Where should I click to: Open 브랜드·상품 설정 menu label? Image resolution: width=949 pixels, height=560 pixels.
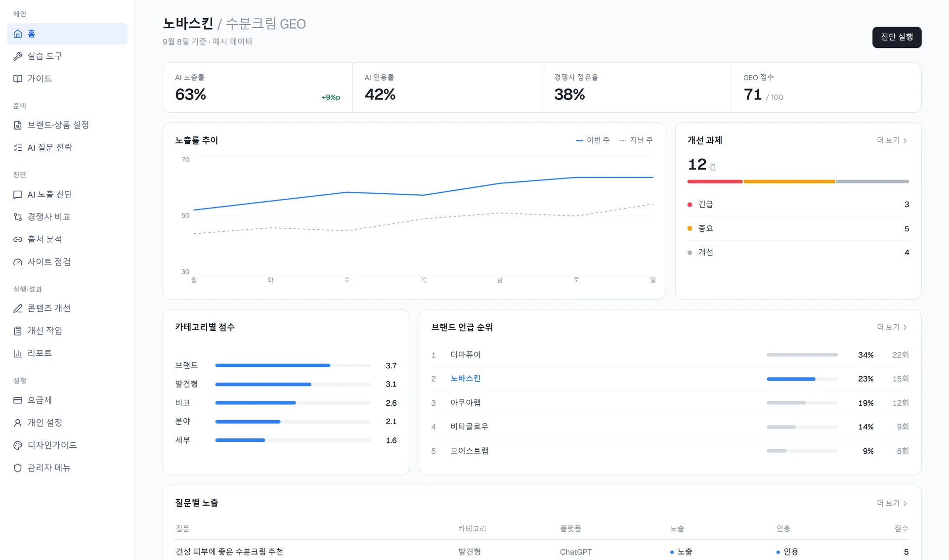(58, 125)
